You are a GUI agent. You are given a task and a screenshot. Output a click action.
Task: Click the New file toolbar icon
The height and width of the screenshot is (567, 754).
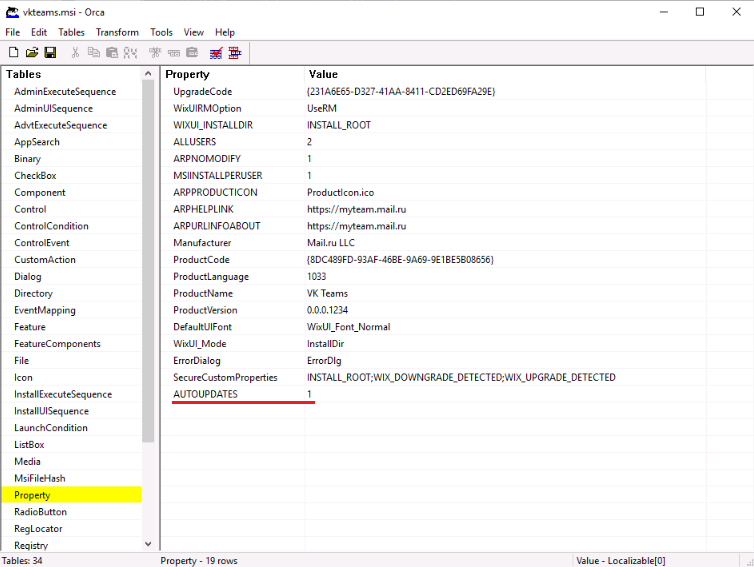13,52
